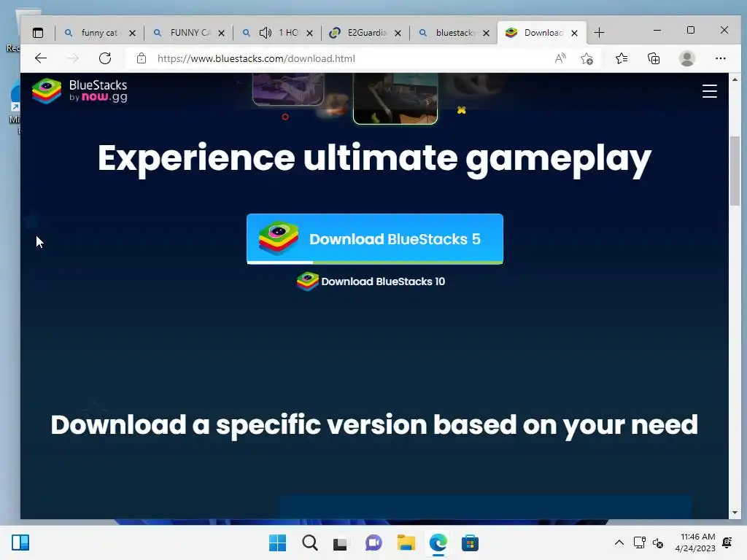
Task: Open the Chat app on taskbar
Action: [373, 542]
